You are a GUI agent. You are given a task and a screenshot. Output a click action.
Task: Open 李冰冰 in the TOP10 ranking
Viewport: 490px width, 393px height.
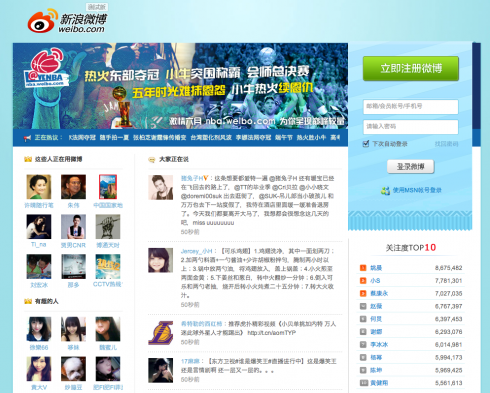[x=379, y=344]
